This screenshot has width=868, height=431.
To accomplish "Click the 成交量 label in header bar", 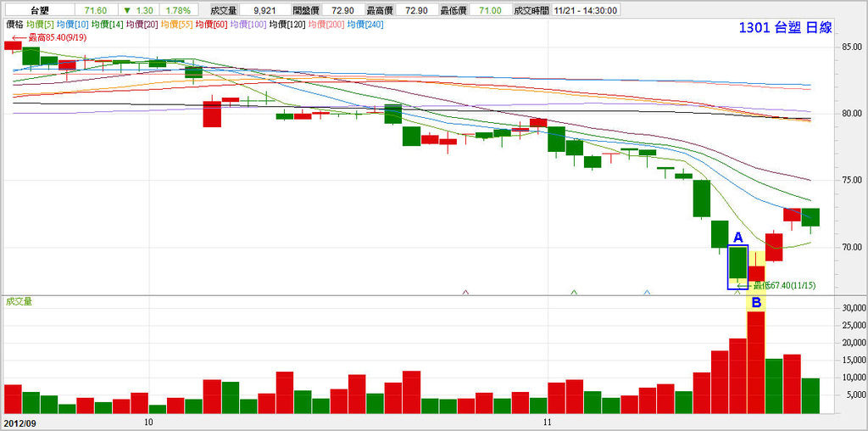I will 224,10.
